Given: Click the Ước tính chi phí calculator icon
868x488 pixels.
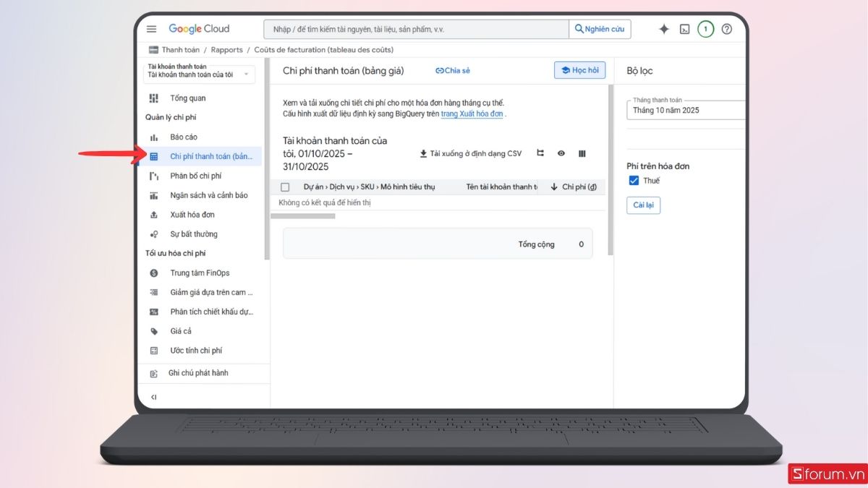Looking at the screenshot, I should coord(153,351).
